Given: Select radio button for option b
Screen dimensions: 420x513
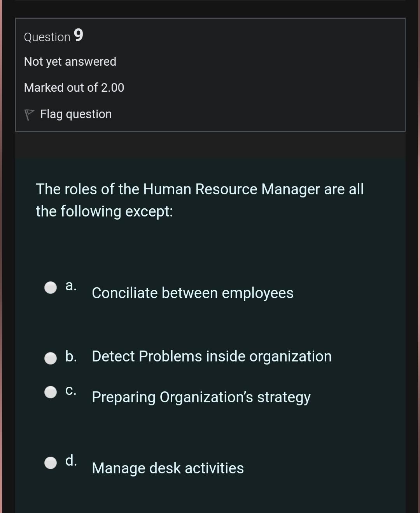Looking at the screenshot, I should tap(50, 358).
